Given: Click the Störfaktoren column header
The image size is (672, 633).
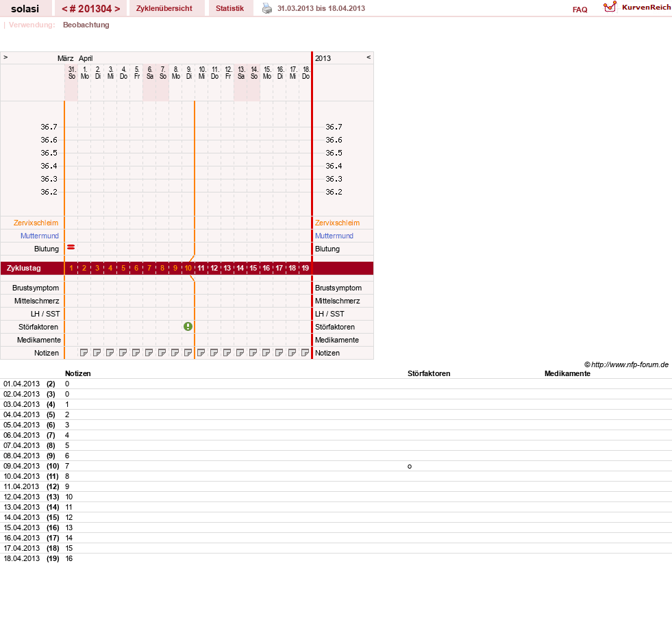Looking at the screenshot, I should [x=429, y=374].
